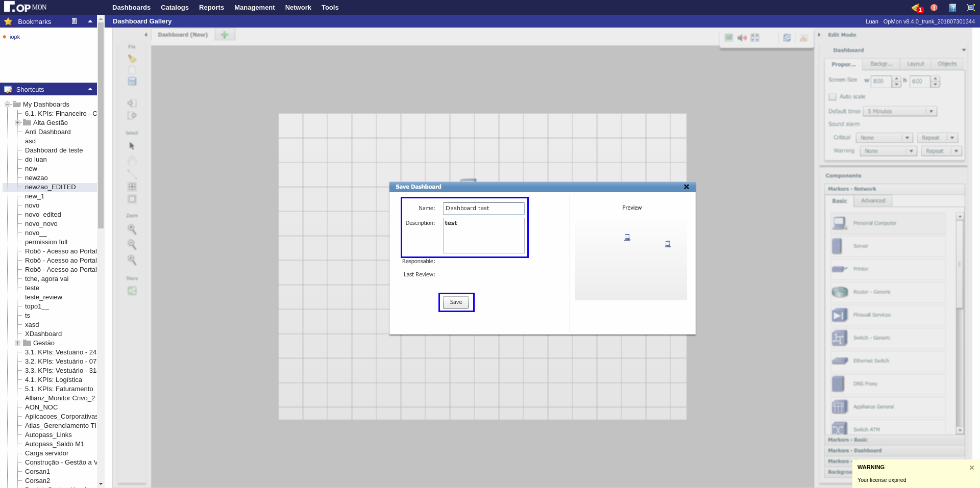Open the help question mark icon
This screenshot has width=980, height=488.
(x=952, y=8)
